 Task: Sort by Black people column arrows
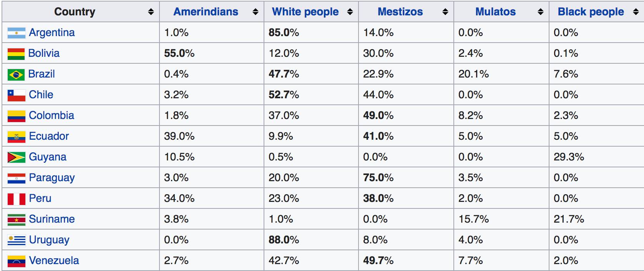point(636,12)
